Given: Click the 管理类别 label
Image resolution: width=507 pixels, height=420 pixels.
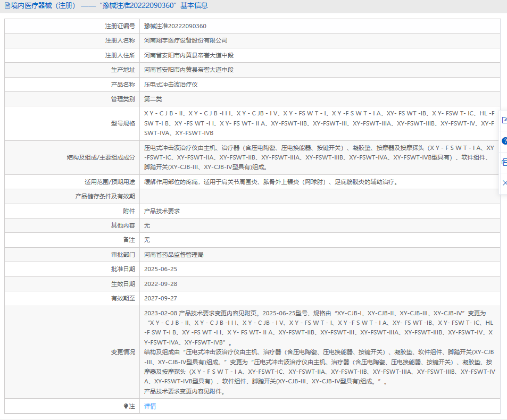Looking at the screenshot, I should pyautogui.click(x=123, y=99).
